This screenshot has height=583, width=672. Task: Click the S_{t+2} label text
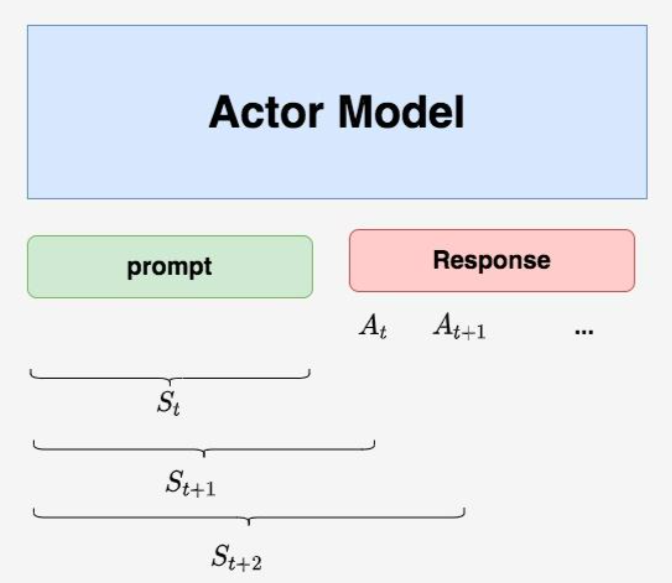pyautogui.click(x=237, y=556)
